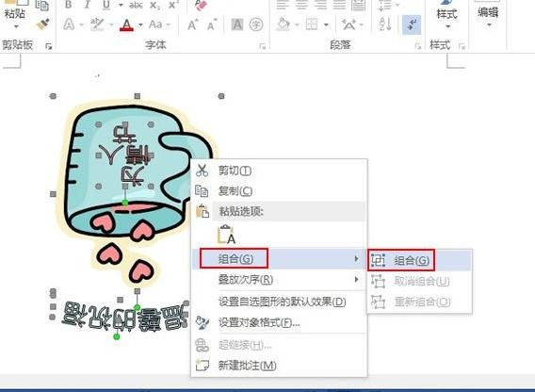Click the clear formatting eraser icon
This screenshot has width=535, height=392.
coord(201,5)
